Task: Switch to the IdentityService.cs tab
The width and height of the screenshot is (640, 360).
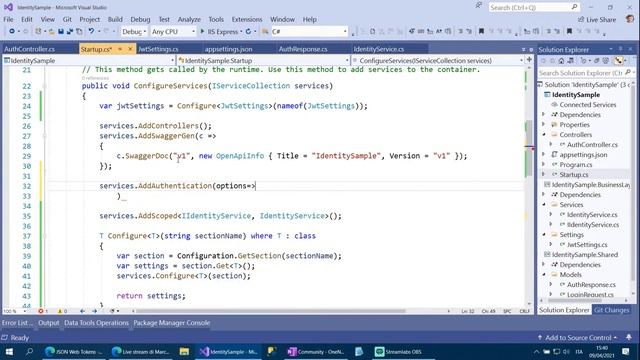Action: point(379,49)
